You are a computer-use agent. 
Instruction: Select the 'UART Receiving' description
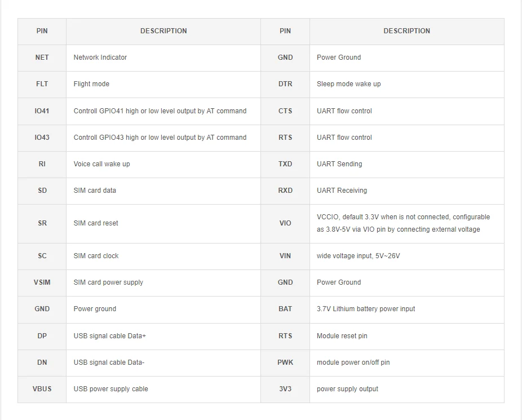click(342, 191)
